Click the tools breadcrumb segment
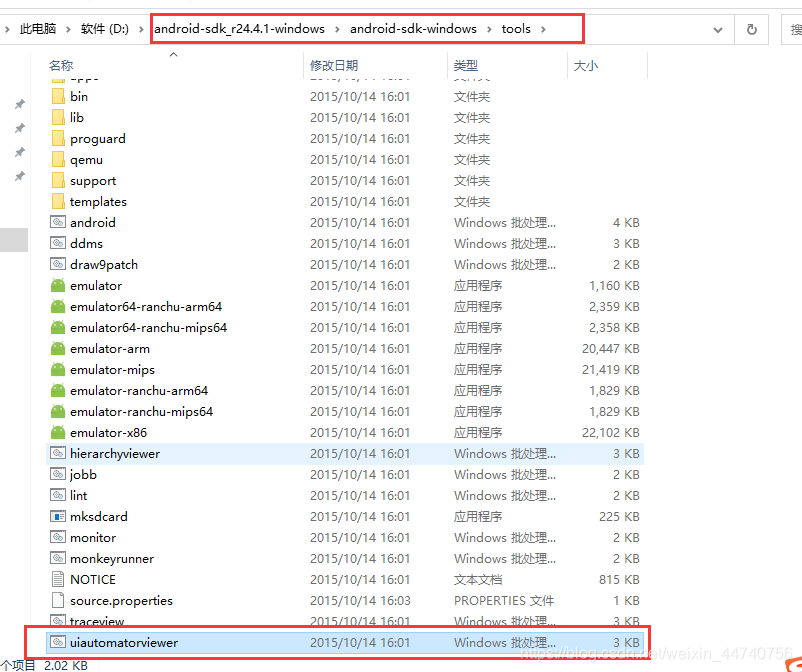This screenshot has height=672, width=802. [x=516, y=29]
